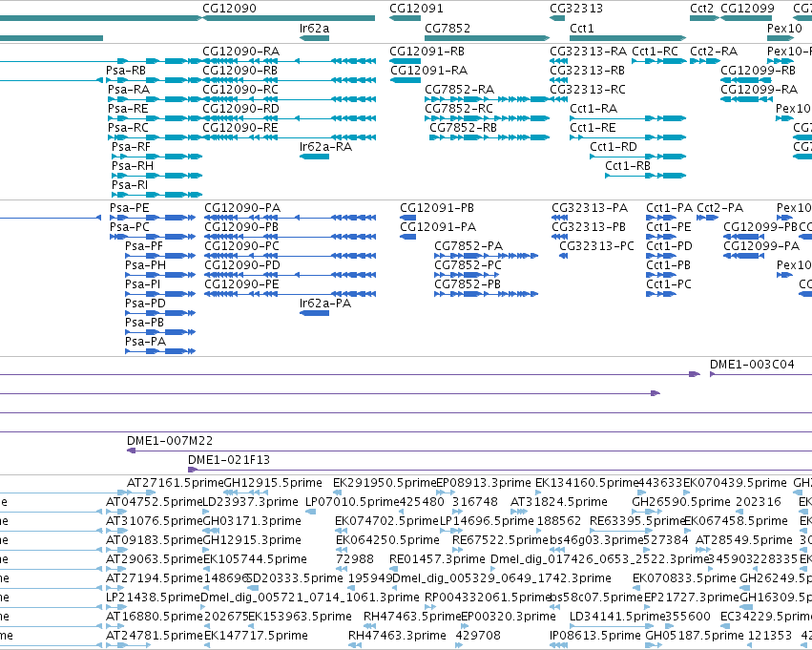
Task: Select the CG12090-RC transcript label
Action: coord(240,90)
